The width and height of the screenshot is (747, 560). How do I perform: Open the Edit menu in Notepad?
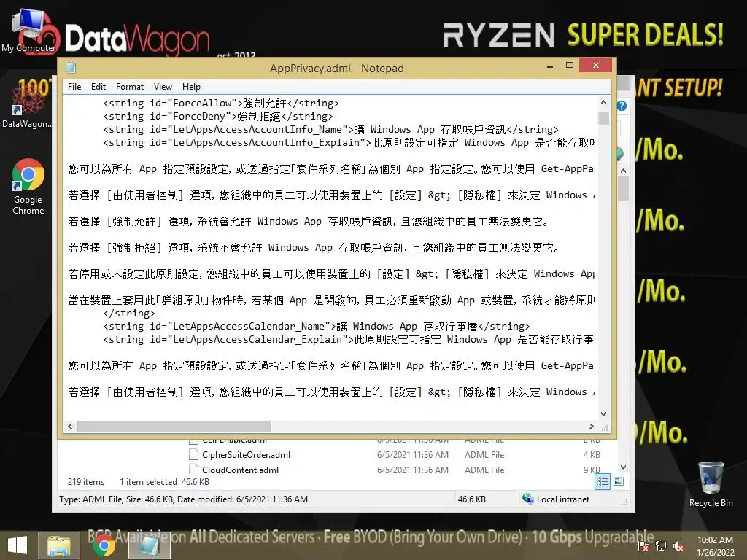click(98, 87)
